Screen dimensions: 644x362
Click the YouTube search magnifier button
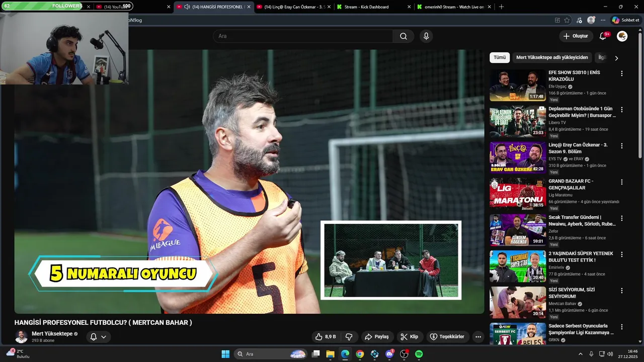click(404, 36)
